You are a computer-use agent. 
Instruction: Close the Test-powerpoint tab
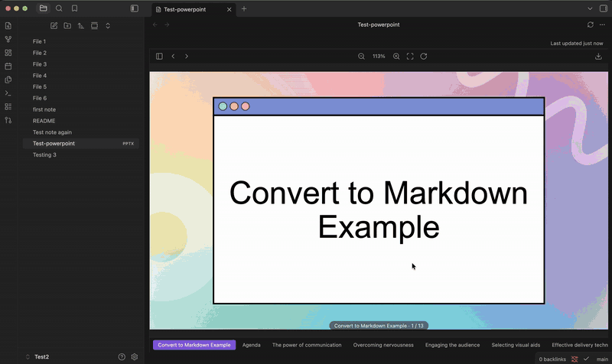click(x=229, y=9)
